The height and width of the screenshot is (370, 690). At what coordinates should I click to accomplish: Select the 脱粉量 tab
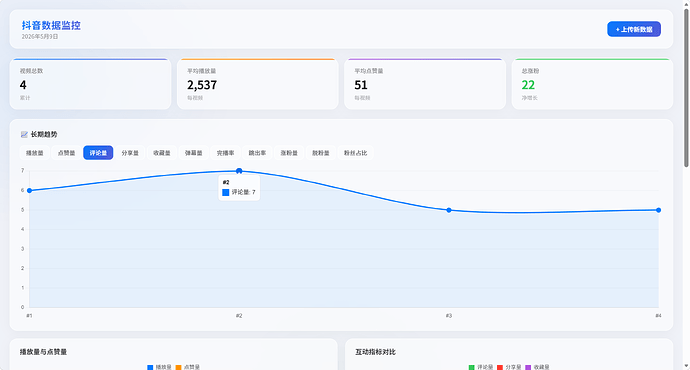321,153
